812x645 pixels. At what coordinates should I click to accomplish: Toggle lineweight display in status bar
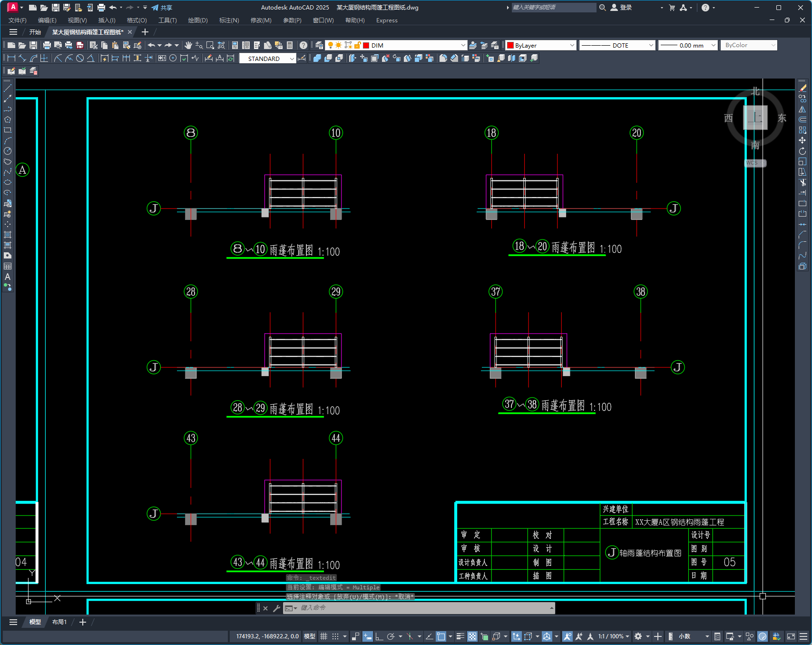(460, 636)
